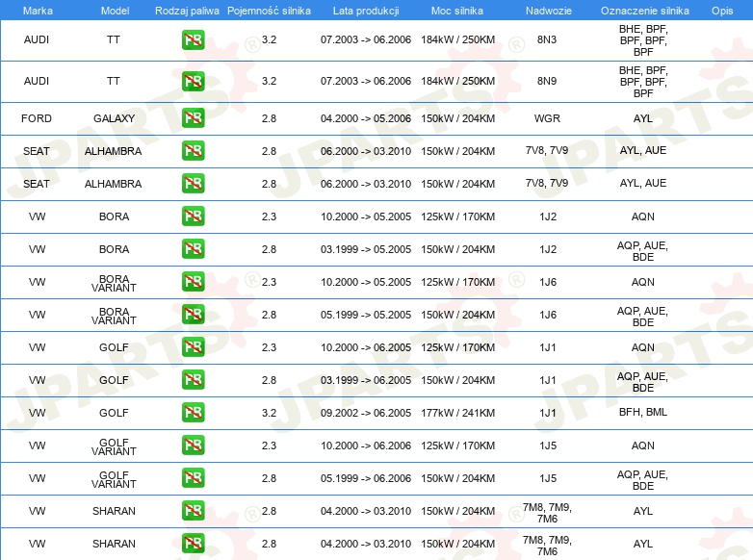Click 1J6 in the BORA VARIANT 2.3 row

point(548,282)
